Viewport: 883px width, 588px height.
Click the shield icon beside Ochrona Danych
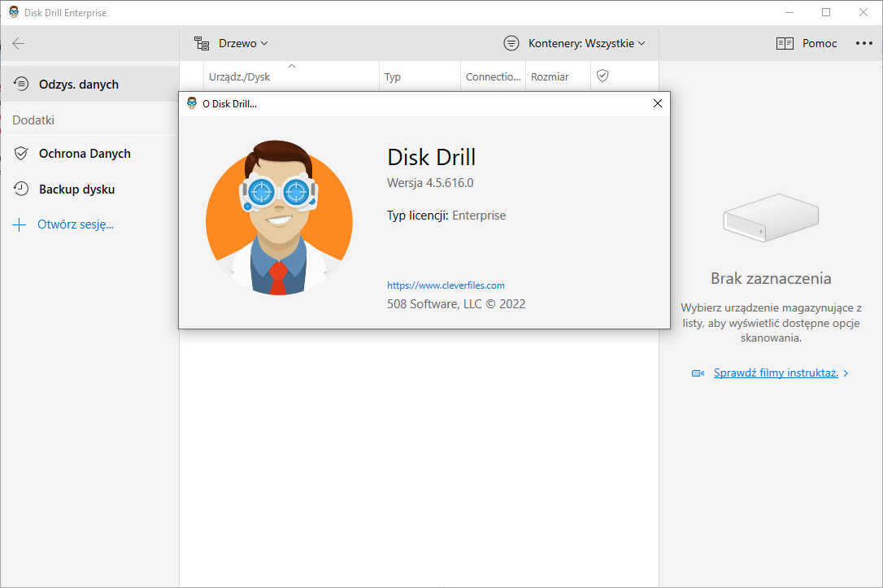tap(21, 153)
